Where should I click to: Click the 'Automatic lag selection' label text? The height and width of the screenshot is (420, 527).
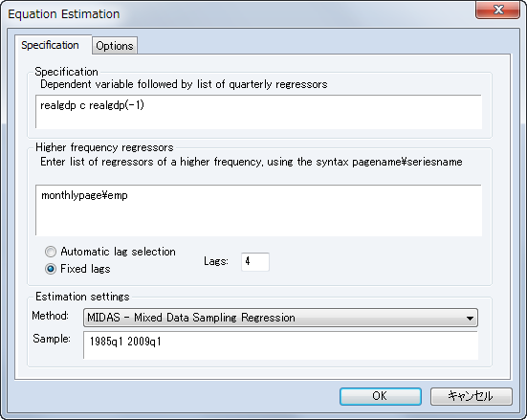point(118,252)
